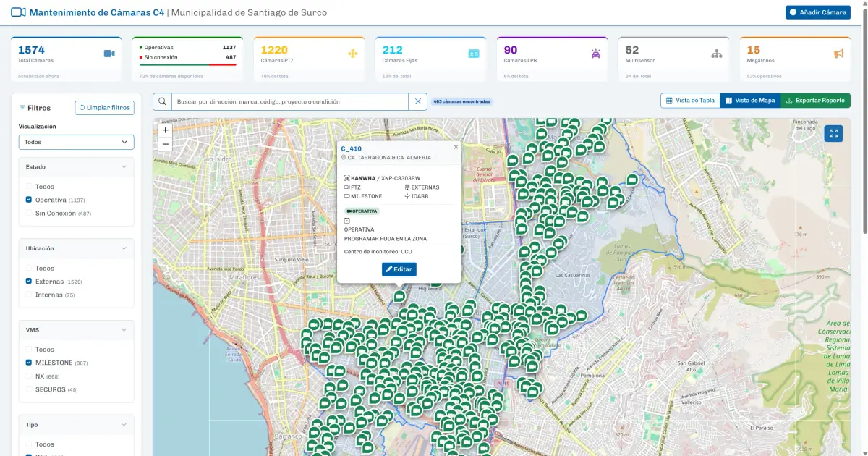Select the Vista de Mapa tab
The width and height of the screenshot is (868, 456).
[x=750, y=101]
